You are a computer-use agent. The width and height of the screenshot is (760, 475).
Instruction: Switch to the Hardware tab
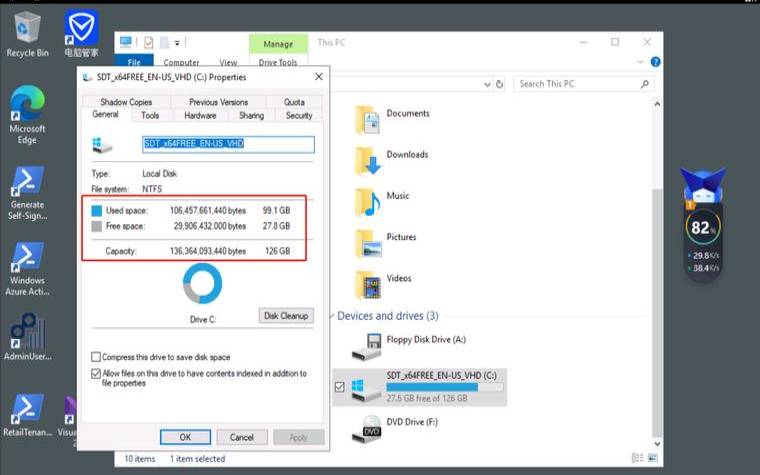pyautogui.click(x=200, y=115)
